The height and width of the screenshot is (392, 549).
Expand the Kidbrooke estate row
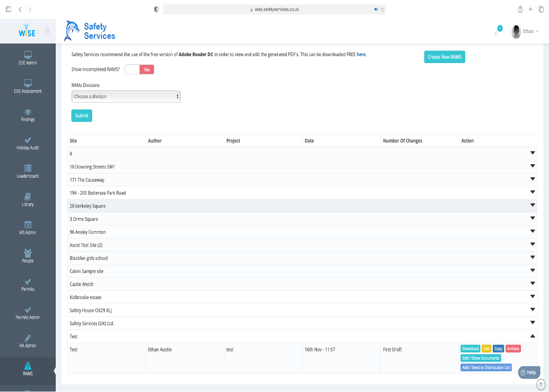(x=532, y=296)
